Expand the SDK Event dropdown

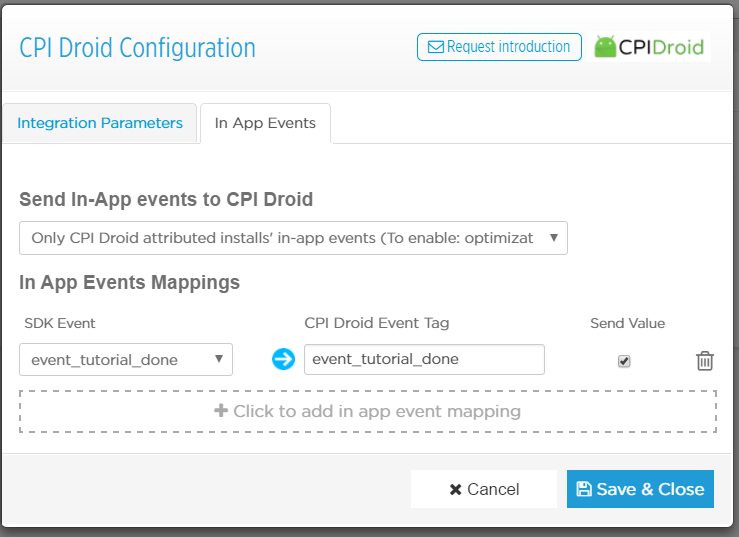click(126, 360)
